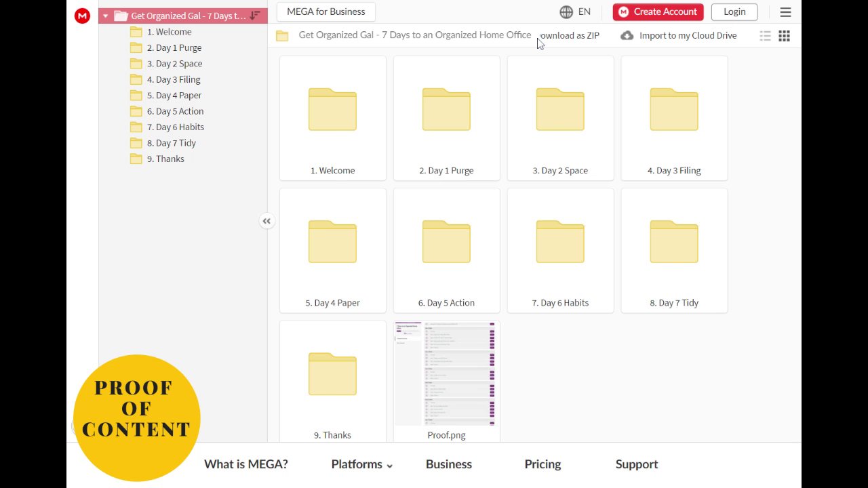Screen dimensions: 868x488
Task: Click the breadcrumb folder title text
Action: pyautogui.click(x=415, y=35)
